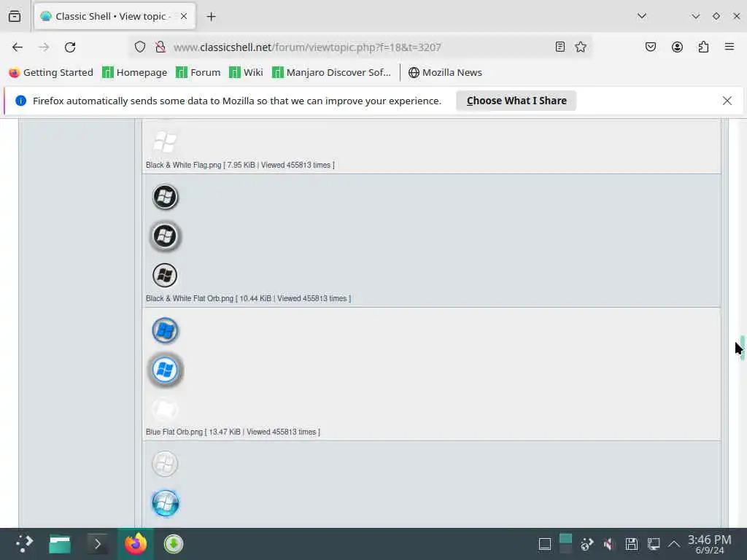Open the muted volume tray icon
Screen dimensions: 747x560
click(x=609, y=544)
